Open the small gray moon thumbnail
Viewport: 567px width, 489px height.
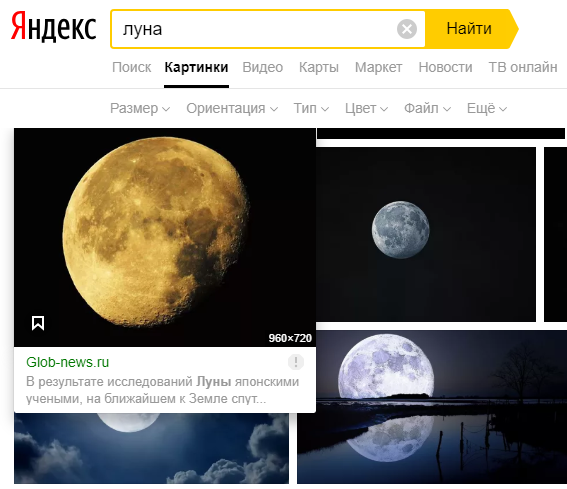click(426, 234)
